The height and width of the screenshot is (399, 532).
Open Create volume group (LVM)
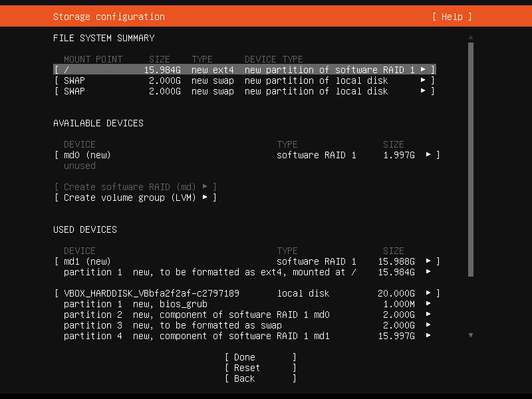pos(136,198)
